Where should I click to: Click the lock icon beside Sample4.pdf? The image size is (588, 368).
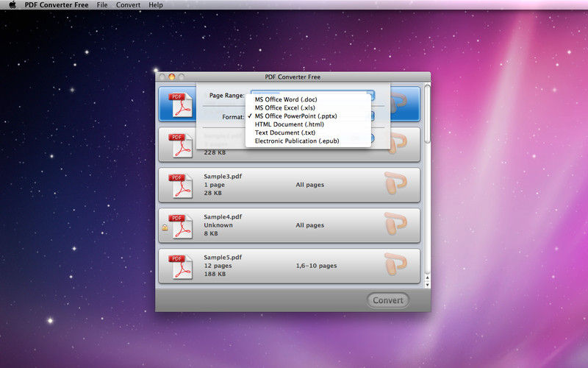coord(165,227)
